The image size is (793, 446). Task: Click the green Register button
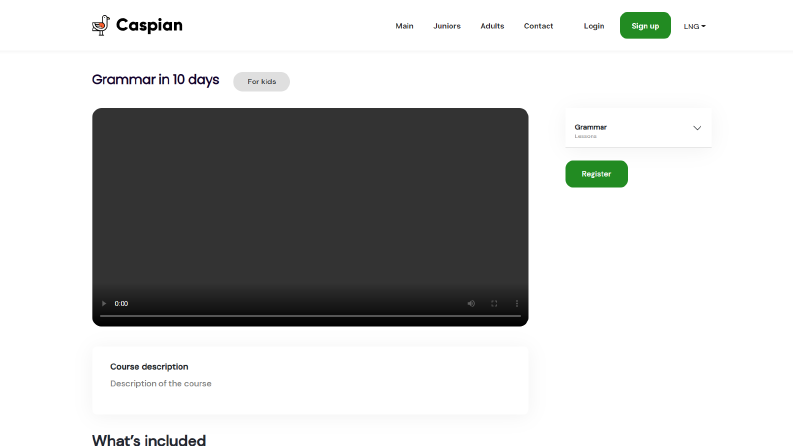596,174
